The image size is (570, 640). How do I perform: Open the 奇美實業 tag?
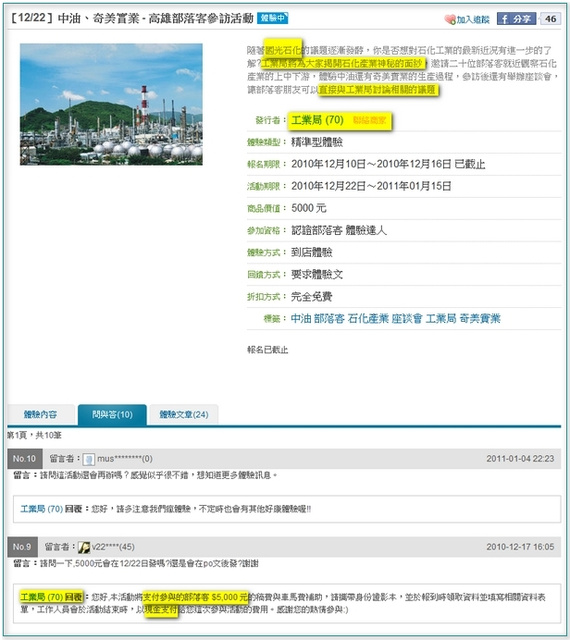[x=480, y=318]
